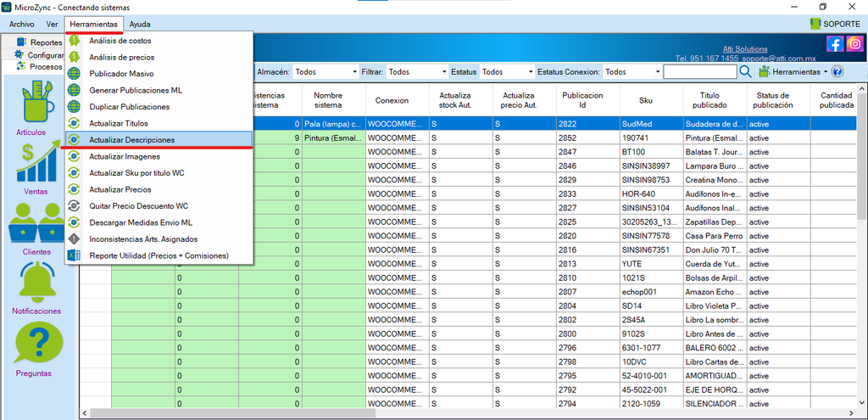The width and height of the screenshot is (868, 420).
Task: Sort by the Sku column header
Action: (x=652, y=100)
